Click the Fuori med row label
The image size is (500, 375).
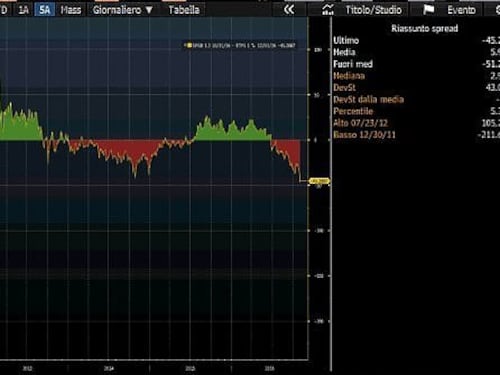click(353, 64)
